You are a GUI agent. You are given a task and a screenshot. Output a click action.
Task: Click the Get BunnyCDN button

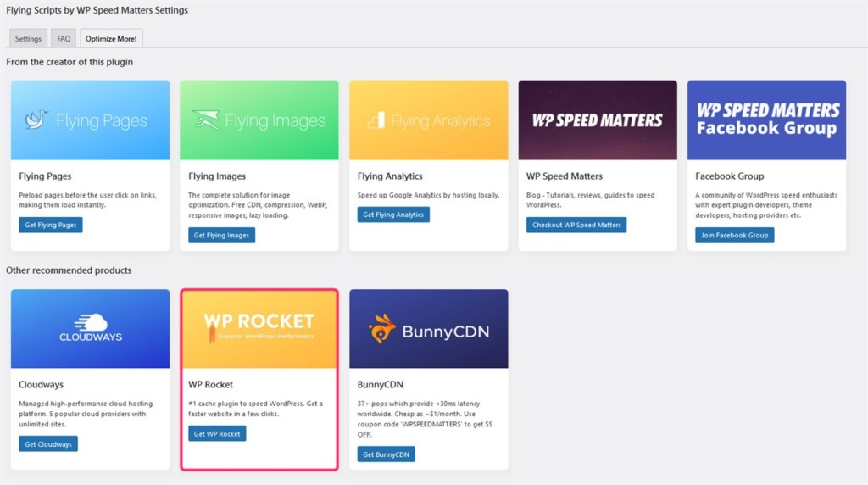[x=386, y=454]
